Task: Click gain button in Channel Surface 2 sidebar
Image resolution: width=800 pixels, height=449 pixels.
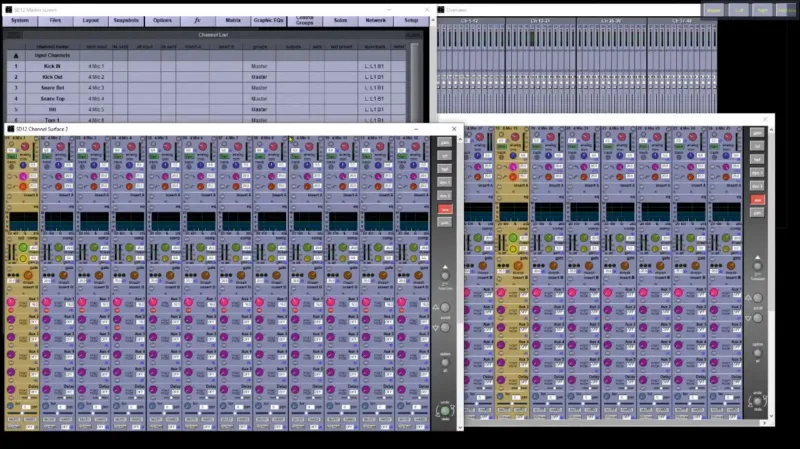Action: point(445,142)
